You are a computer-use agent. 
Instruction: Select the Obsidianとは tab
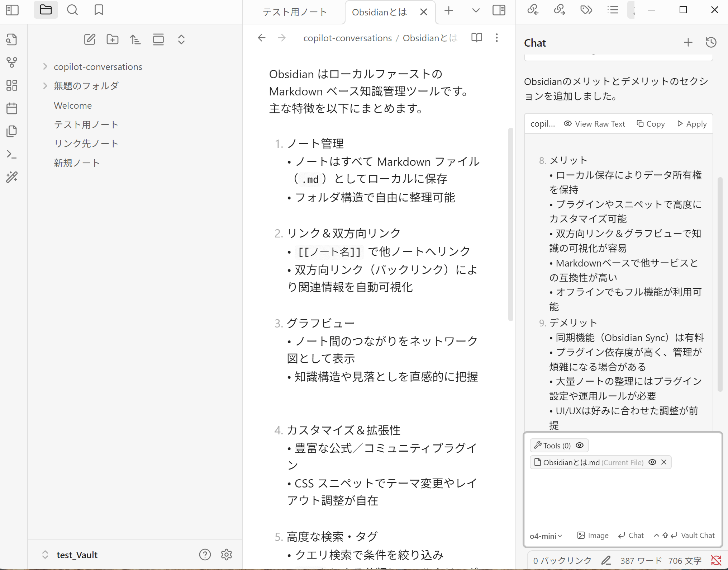click(380, 12)
